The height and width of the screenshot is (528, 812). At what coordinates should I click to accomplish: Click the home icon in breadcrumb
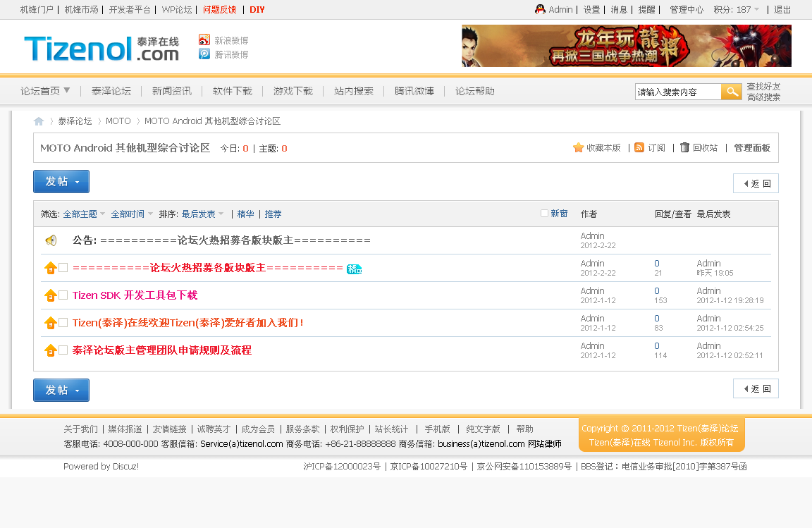click(x=39, y=121)
